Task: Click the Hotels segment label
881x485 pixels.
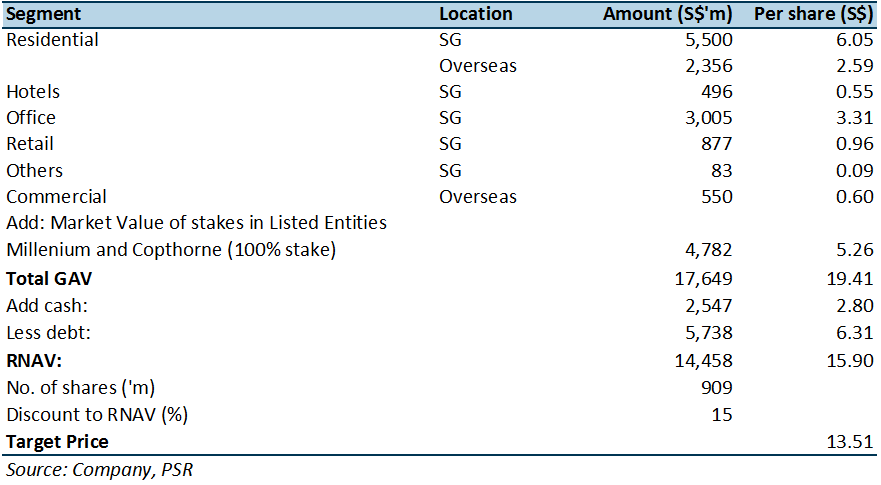Action: click(33, 92)
